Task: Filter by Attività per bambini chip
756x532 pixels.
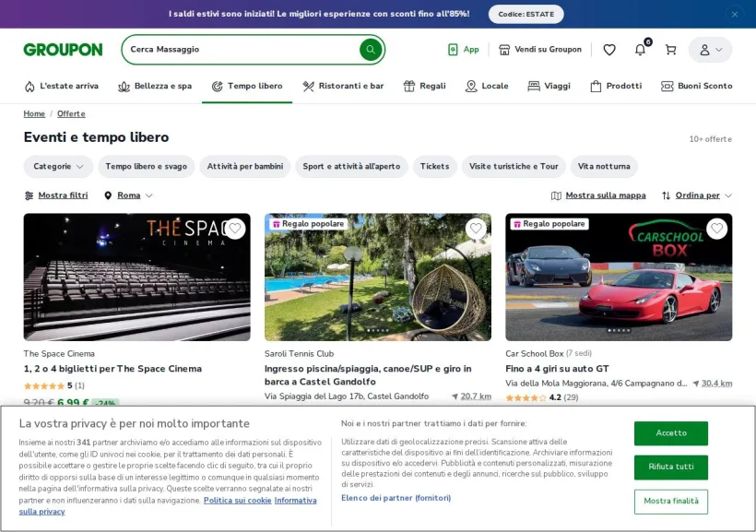Action: coord(245,166)
